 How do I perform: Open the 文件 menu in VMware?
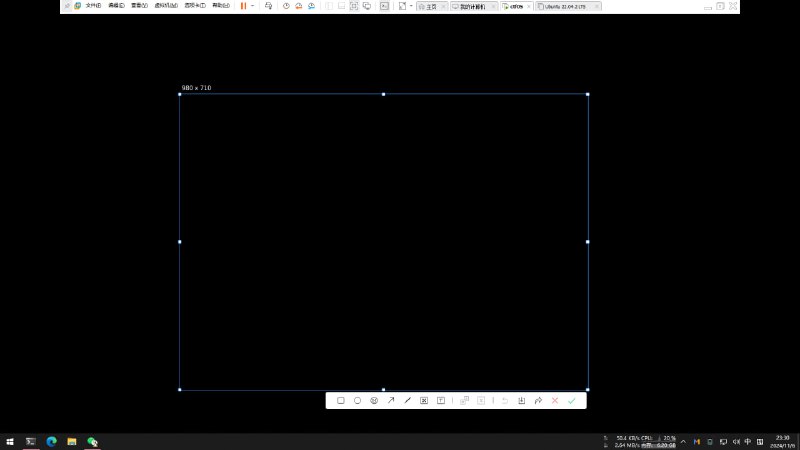click(93, 6)
